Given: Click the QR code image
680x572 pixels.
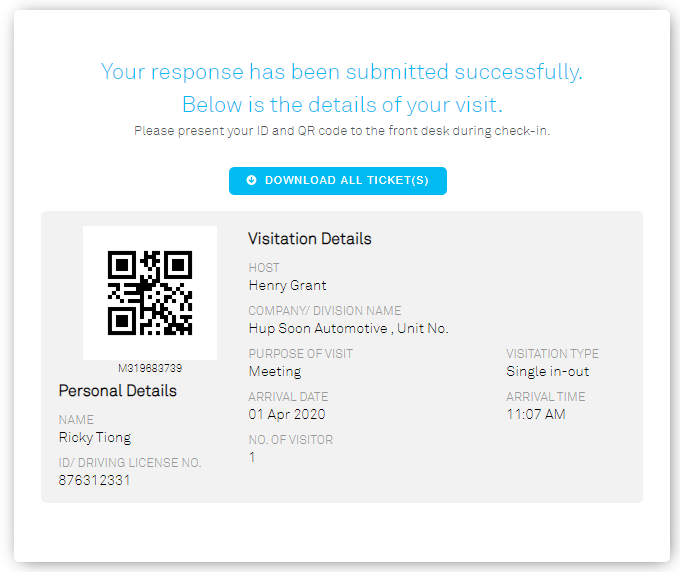Looking at the screenshot, I should (150, 293).
